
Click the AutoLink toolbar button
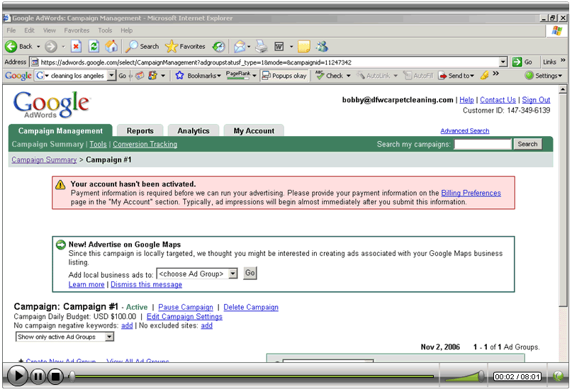pos(374,76)
